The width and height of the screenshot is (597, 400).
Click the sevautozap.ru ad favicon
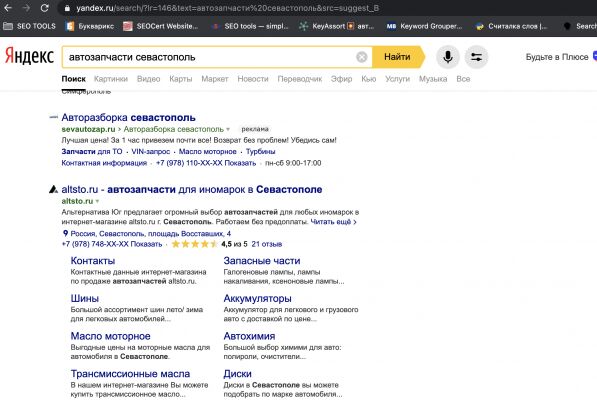53,117
